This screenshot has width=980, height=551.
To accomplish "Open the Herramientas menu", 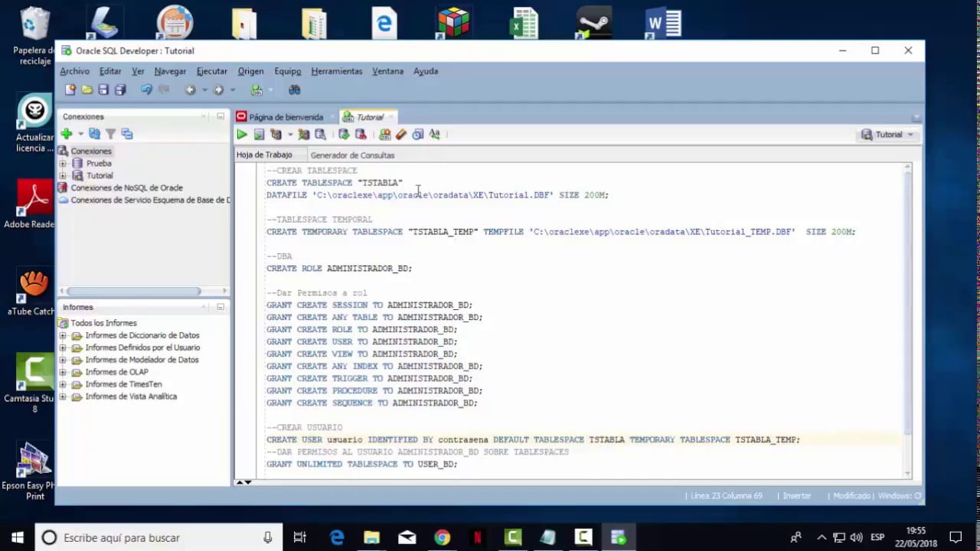I will tap(336, 71).
